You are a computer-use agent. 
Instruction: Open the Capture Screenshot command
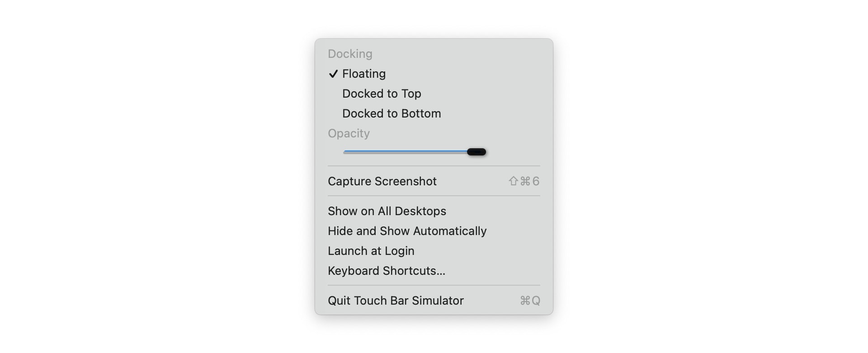click(x=382, y=181)
